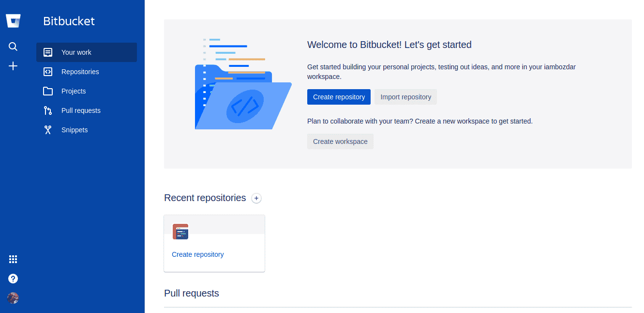
Task: Click the Import repository button
Action: (405, 97)
